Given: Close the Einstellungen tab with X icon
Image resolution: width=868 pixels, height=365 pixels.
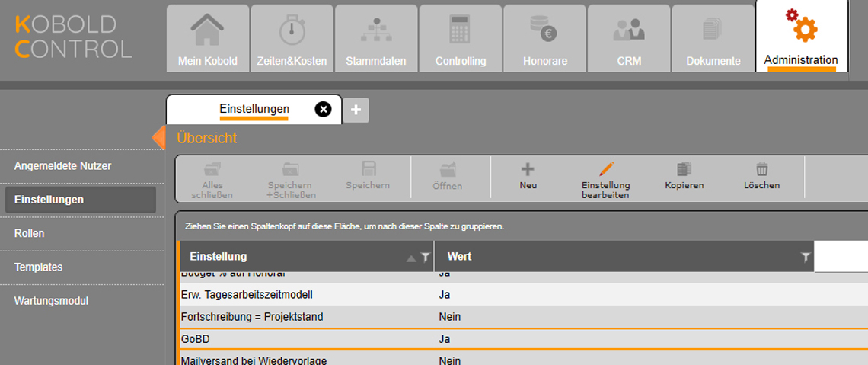Looking at the screenshot, I should pos(323,110).
